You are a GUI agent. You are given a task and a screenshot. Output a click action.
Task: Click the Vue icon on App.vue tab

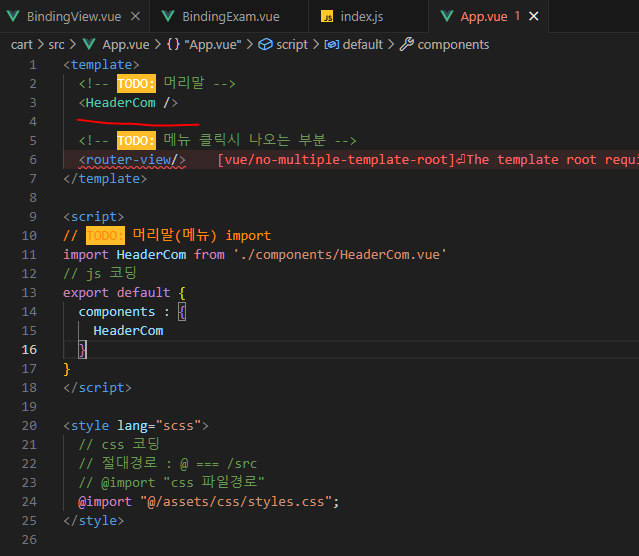[x=447, y=16]
